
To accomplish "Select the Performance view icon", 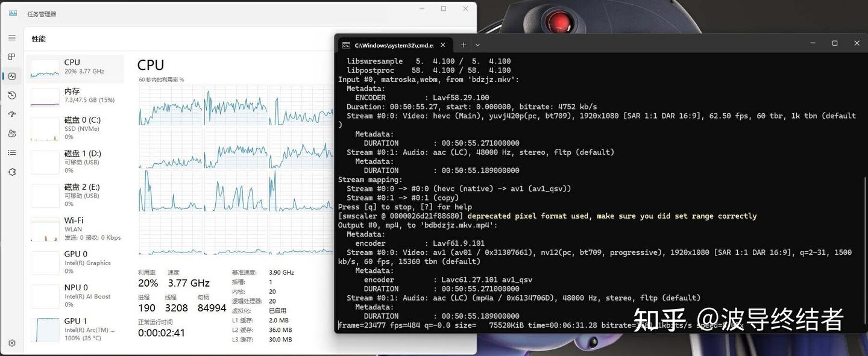I will click(x=11, y=76).
